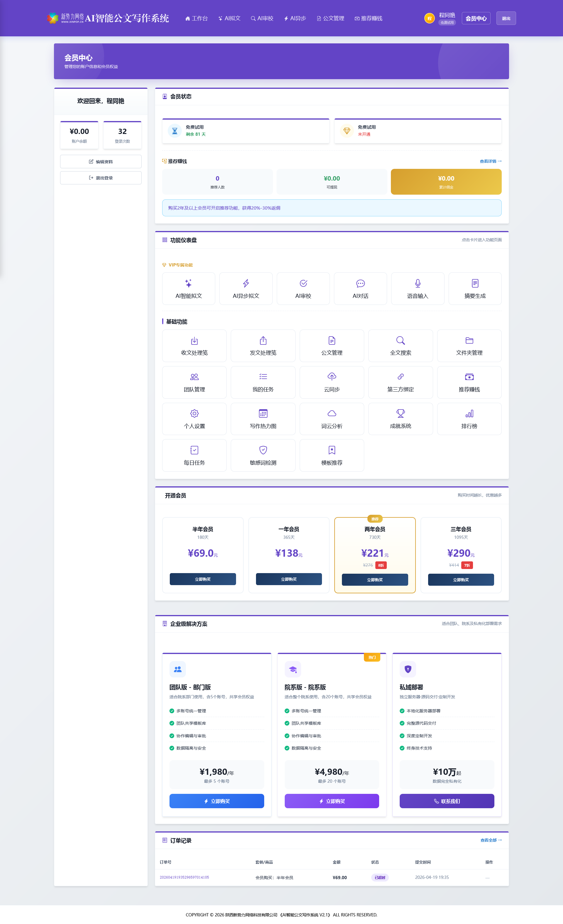Click 查看详情 link in 推荐赚钱 section

[490, 161]
